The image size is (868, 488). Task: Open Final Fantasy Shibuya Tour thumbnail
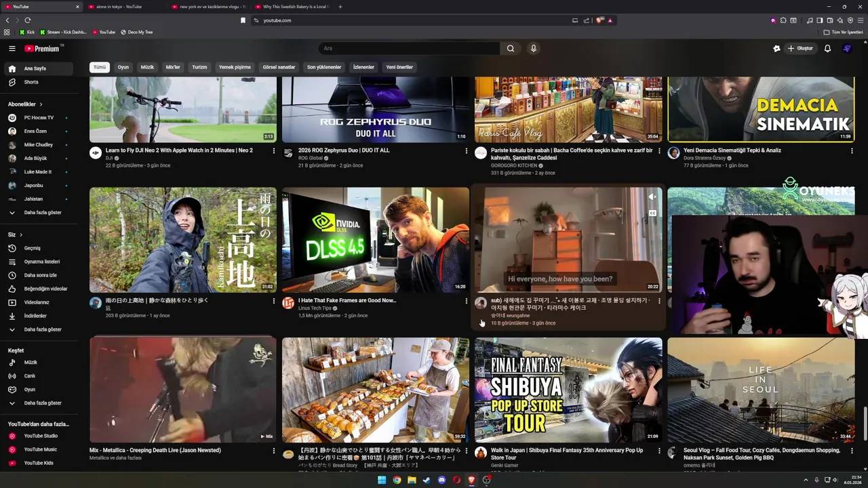(x=568, y=390)
